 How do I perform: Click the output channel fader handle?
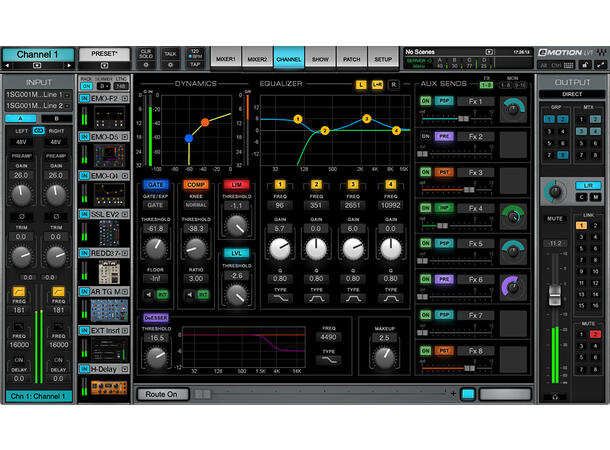point(555,296)
